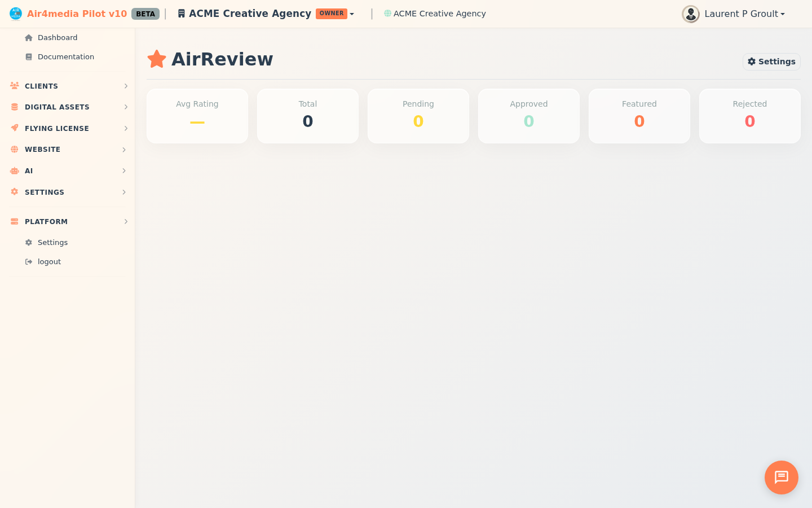The image size is (812, 508).
Task: Click the Settings button on AirReview
Action: click(771, 62)
